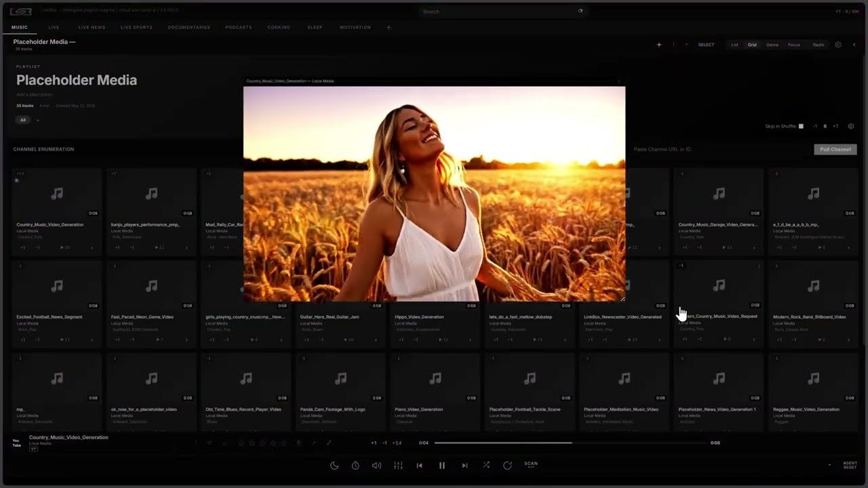Add a new category tab with plus
The width and height of the screenshot is (868, 488).
389,28
